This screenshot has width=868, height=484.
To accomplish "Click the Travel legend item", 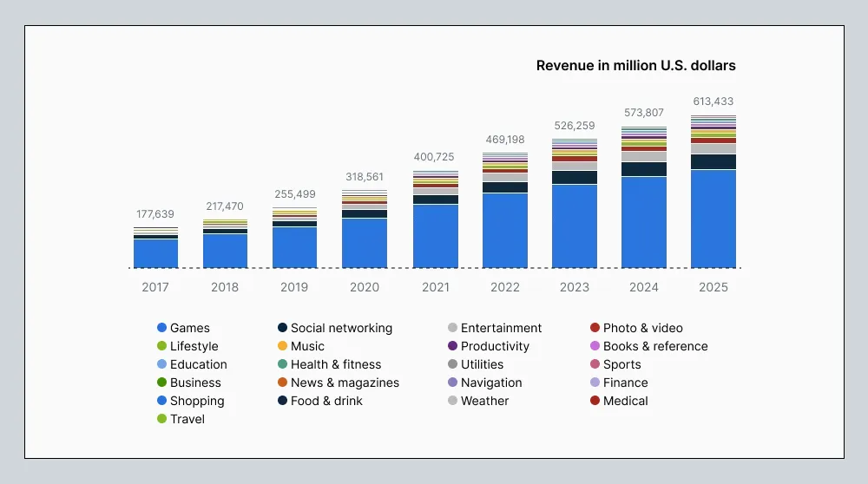I will coord(187,419).
